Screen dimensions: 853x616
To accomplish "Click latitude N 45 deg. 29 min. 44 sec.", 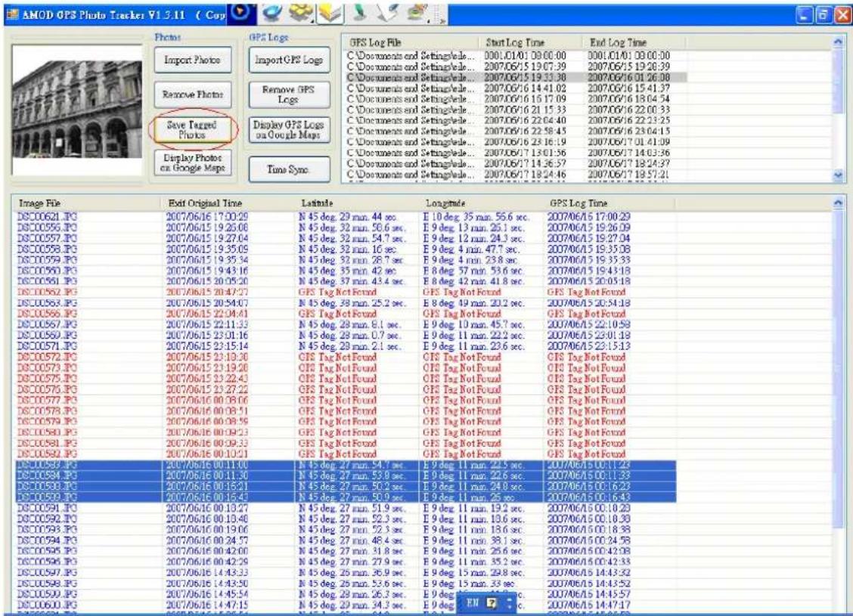I will click(x=348, y=216).
